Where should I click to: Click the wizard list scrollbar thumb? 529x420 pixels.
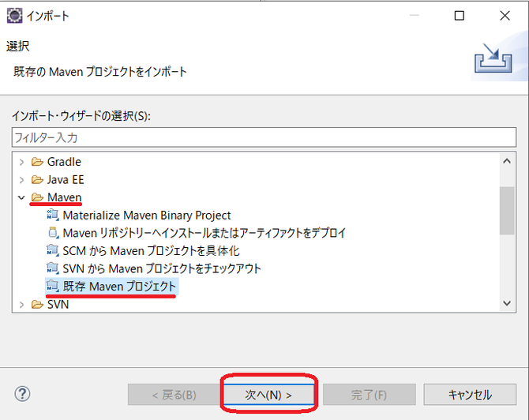pos(507,211)
